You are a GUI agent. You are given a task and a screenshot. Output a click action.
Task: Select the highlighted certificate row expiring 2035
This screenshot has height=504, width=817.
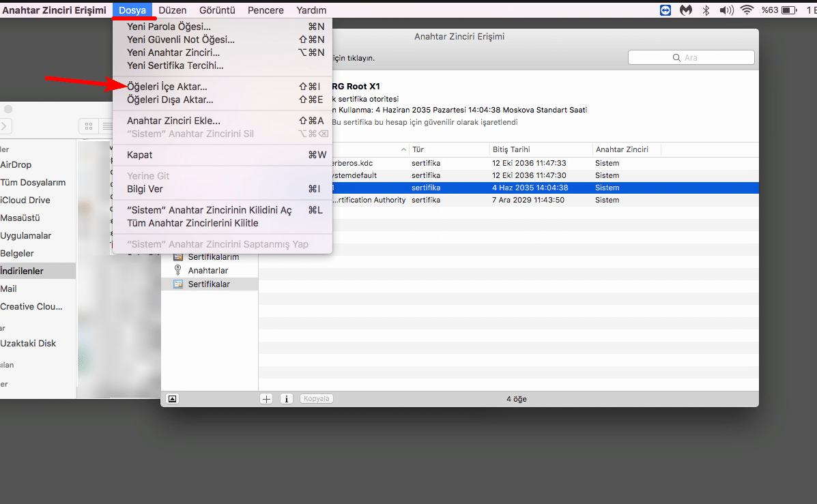(508, 188)
